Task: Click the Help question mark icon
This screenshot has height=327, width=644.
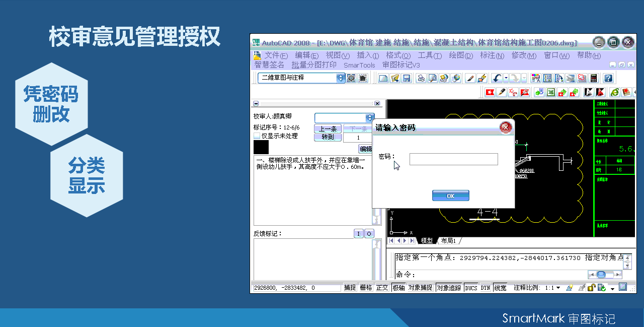Action: tap(608, 79)
